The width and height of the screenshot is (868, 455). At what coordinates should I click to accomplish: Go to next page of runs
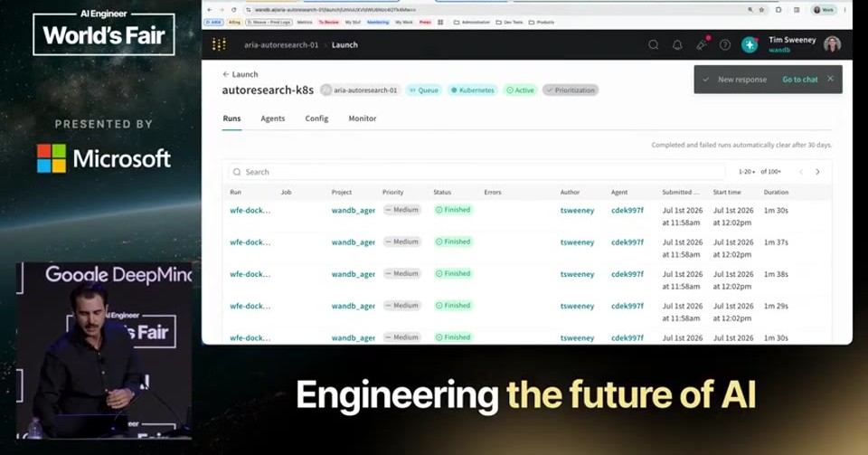(x=817, y=172)
